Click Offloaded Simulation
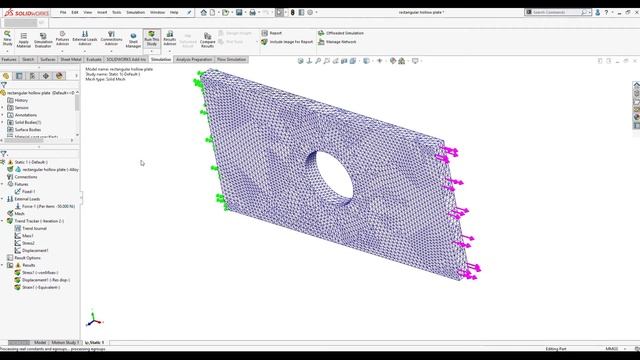 pyautogui.click(x=341, y=33)
